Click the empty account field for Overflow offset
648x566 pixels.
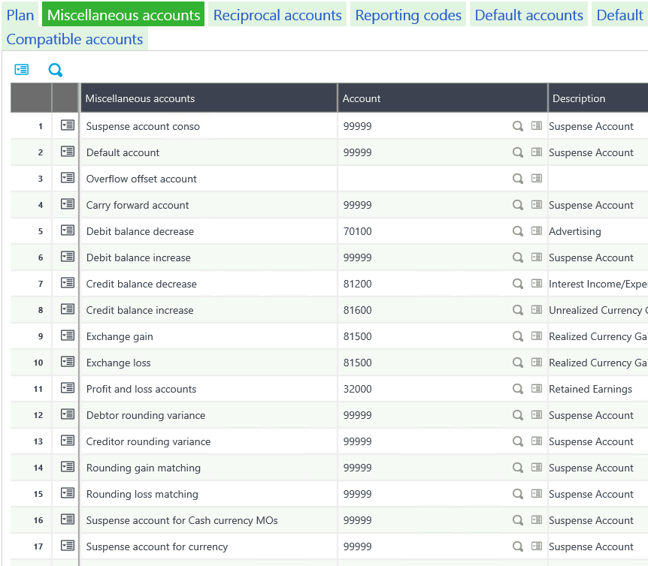pos(422,179)
